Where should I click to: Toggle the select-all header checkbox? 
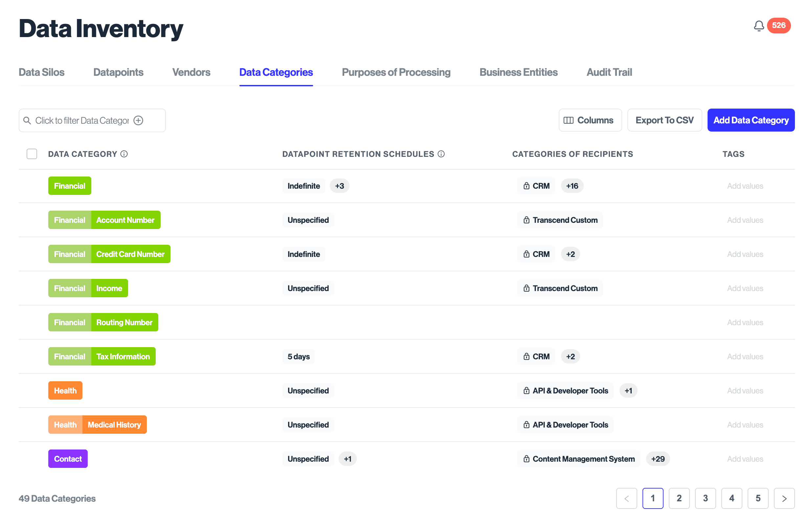coord(32,154)
